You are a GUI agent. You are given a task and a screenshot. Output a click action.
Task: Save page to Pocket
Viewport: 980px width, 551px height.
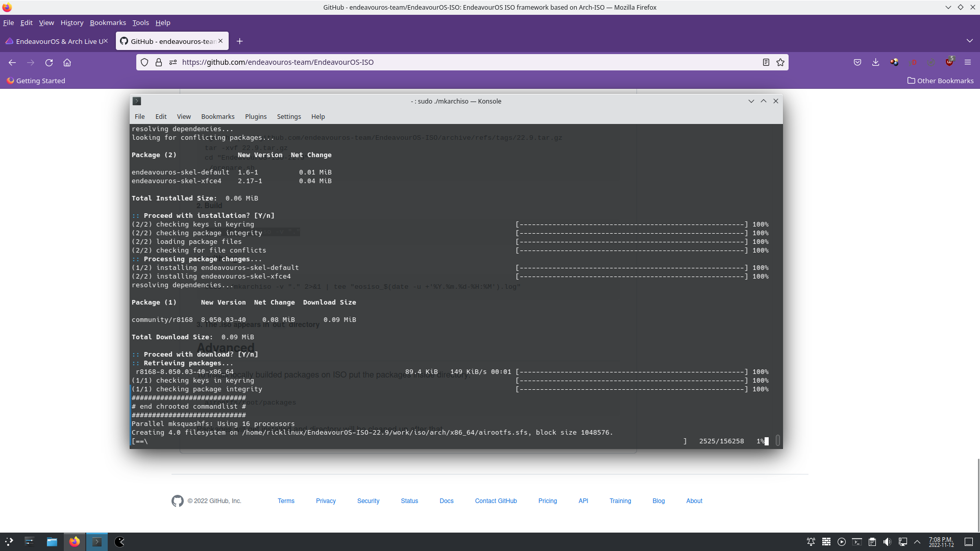point(857,62)
